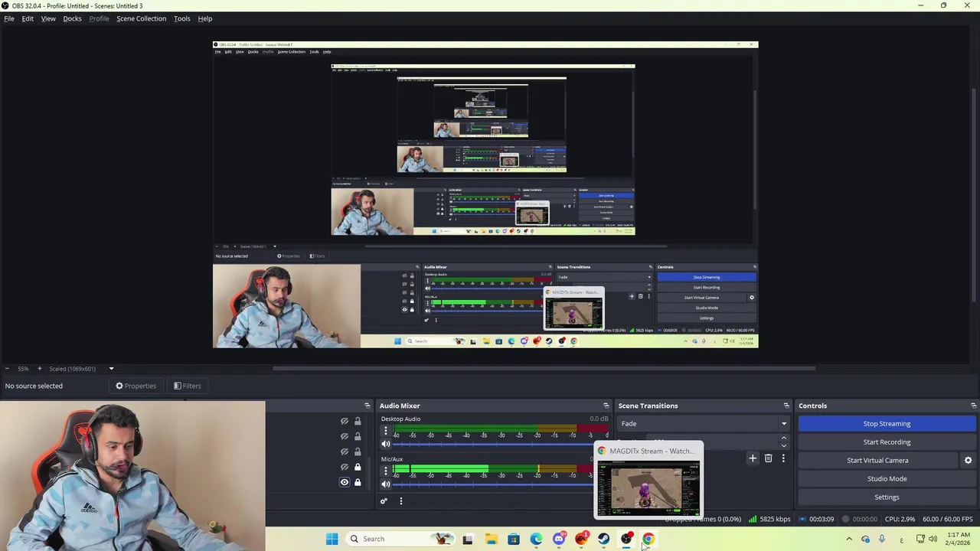Open the File menu
The width and height of the screenshot is (980, 551).
(x=9, y=18)
